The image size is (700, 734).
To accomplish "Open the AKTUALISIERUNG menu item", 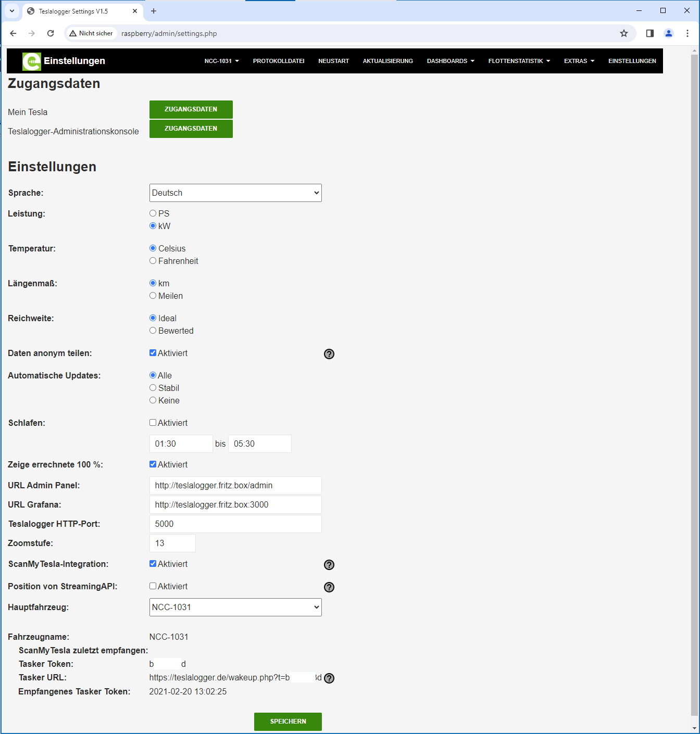I will [x=387, y=61].
